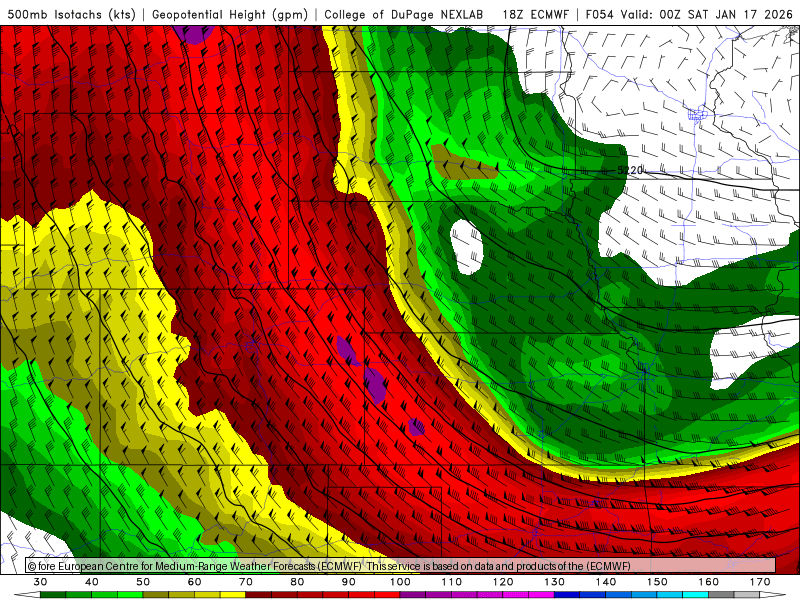Click the "500mb Isotachs (kts)" title text
This screenshot has height=600, width=800.
coord(71,14)
